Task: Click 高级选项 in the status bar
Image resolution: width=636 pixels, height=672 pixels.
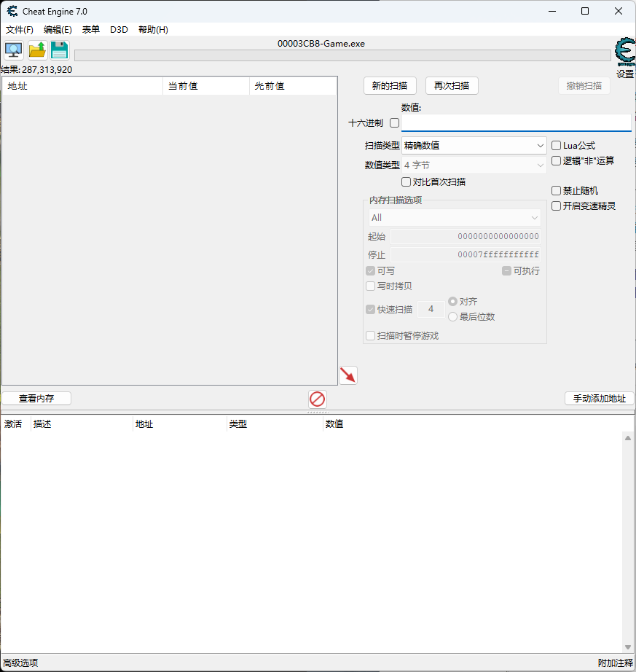Action: pyautogui.click(x=20, y=663)
